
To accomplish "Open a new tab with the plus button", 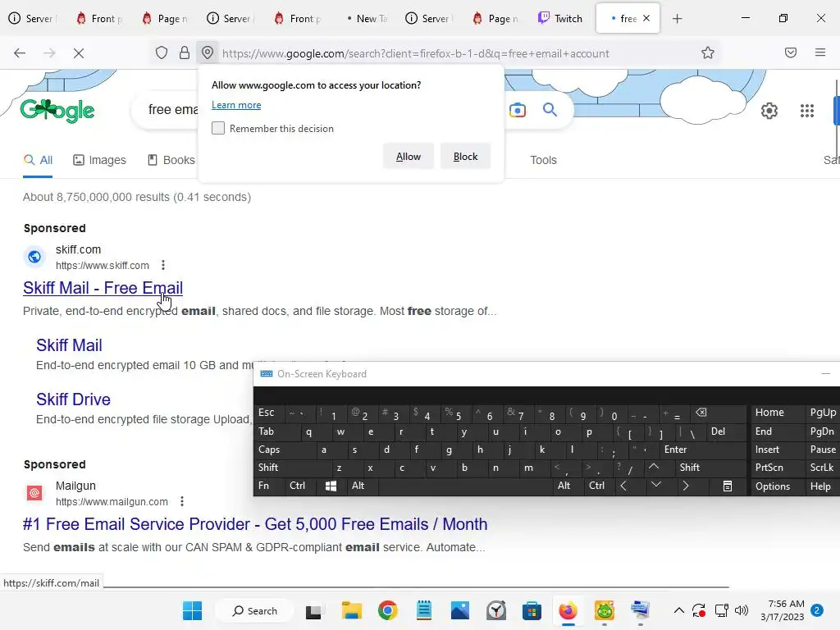I will (677, 19).
